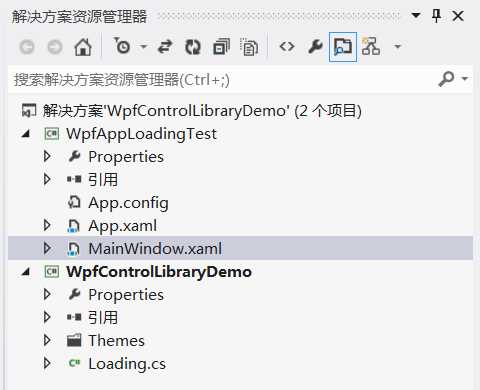This screenshot has height=390, width=480.
Task: Expand the Themes folder
Action: click(x=47, y=340)
